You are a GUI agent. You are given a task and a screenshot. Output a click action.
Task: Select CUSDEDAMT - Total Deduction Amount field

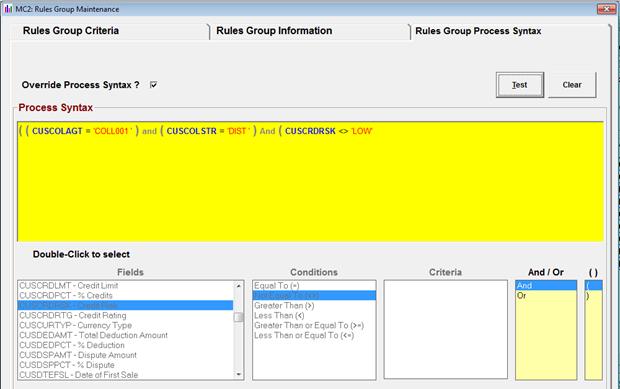point(125,335)
